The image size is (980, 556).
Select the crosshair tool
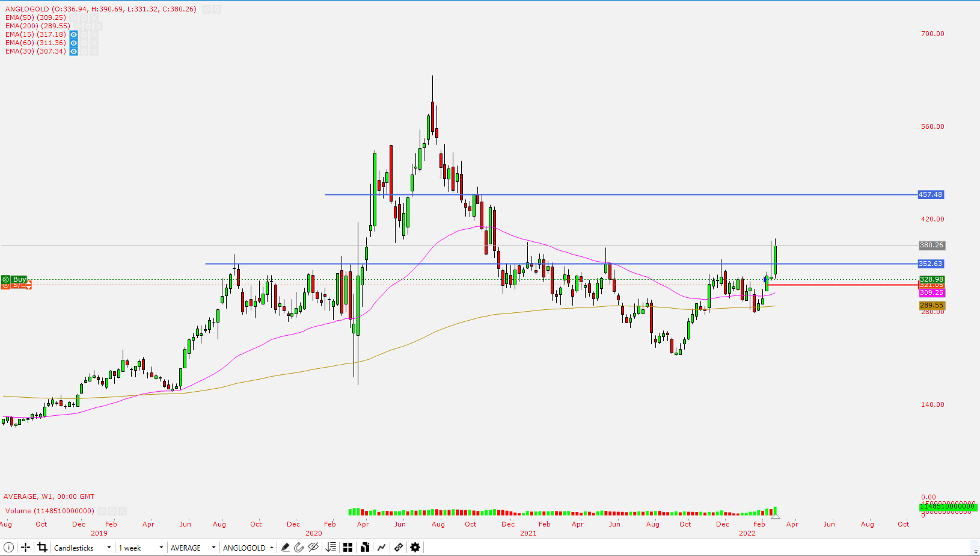pyautogui.click(x=25, y=547)
